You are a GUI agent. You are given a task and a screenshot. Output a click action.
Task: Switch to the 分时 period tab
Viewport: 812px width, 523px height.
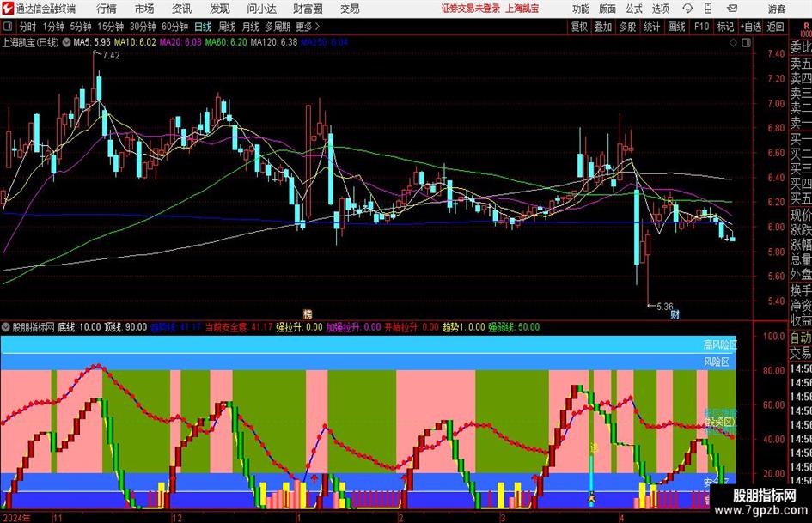[27, 27]
